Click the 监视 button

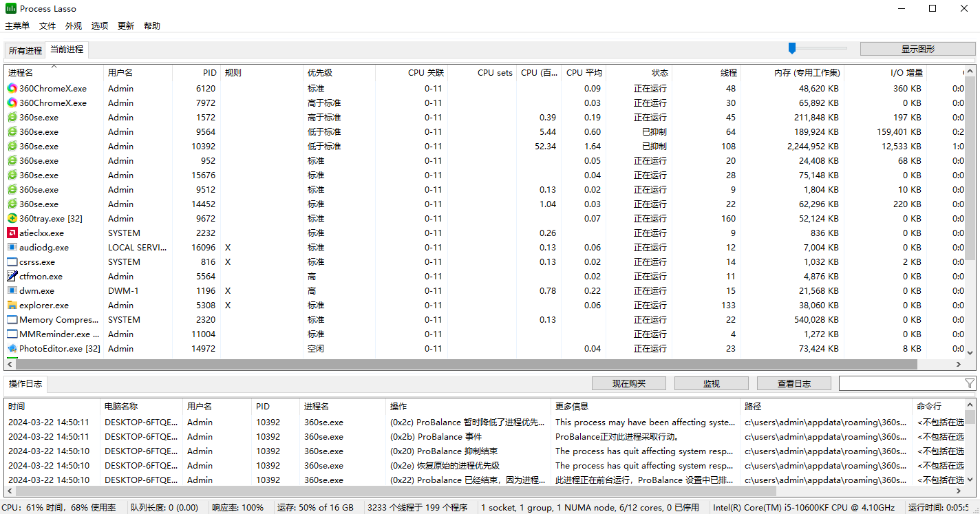[712, 383]
